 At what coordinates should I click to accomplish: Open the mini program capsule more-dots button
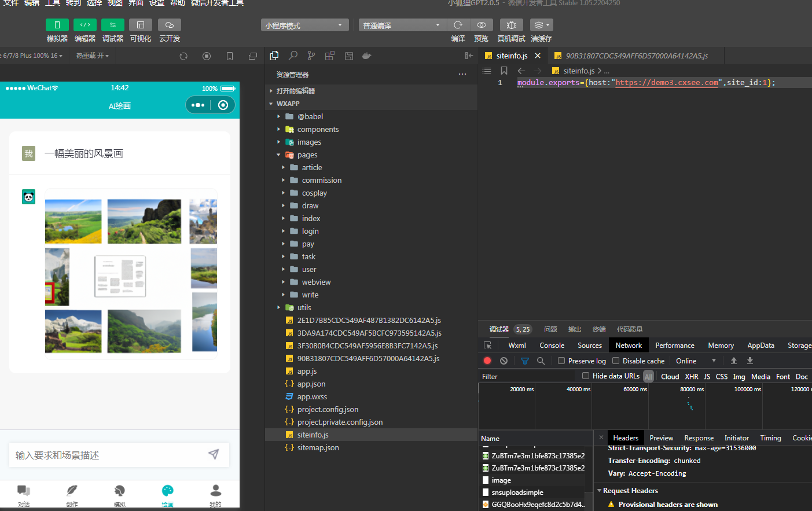click(x=198, y=105)
